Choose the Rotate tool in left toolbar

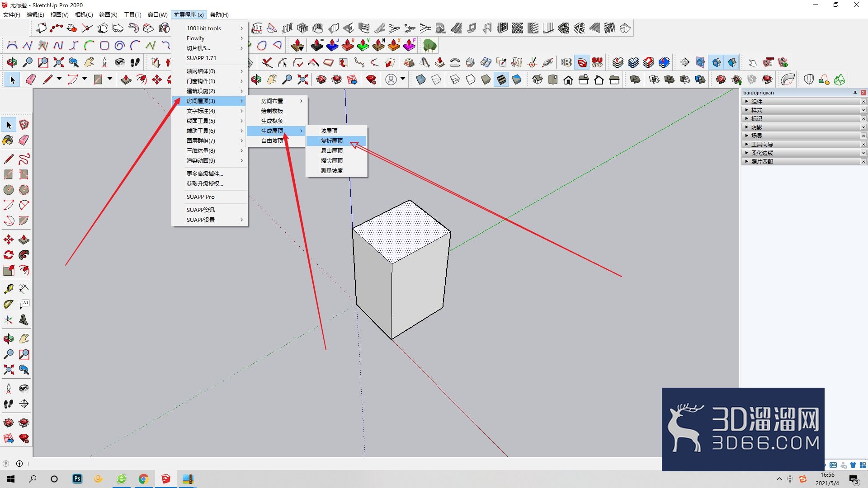[x=8, y=255]
